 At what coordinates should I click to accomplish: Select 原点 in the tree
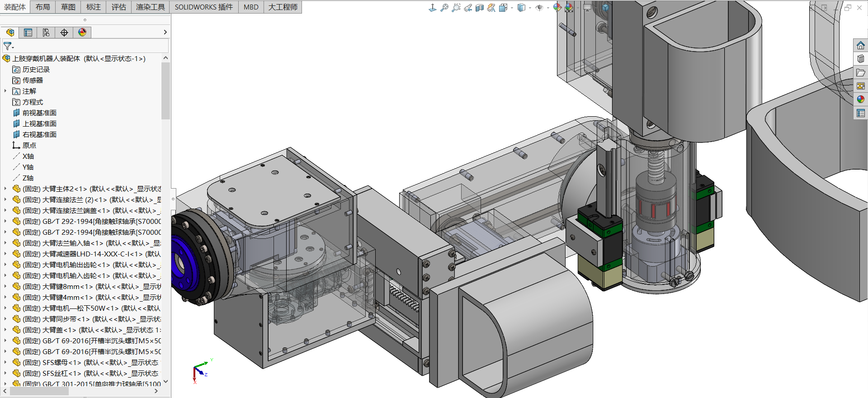tap(29, 145)
